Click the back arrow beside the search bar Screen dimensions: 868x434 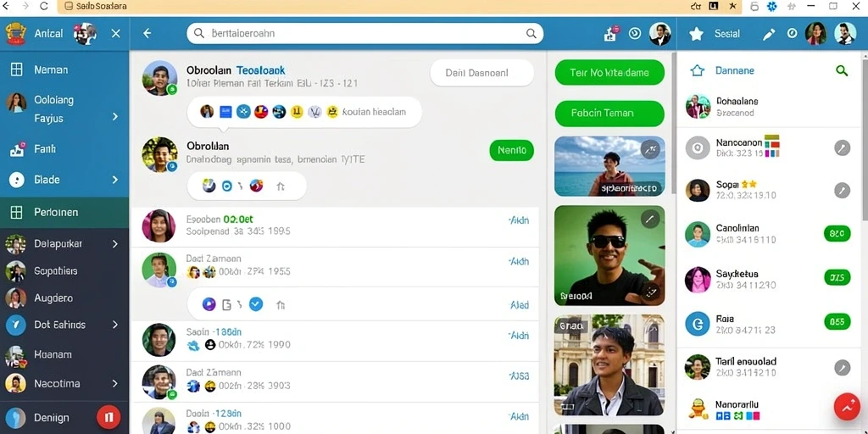pyautogui.click(x=147, y=33)
